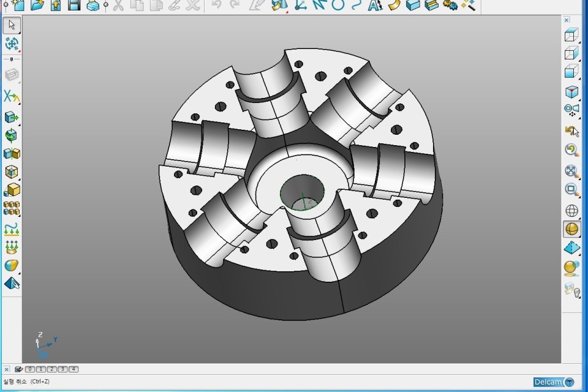Toggle level 3 button
The width and height of the screenshot is (588, 392).
[62, 369]
